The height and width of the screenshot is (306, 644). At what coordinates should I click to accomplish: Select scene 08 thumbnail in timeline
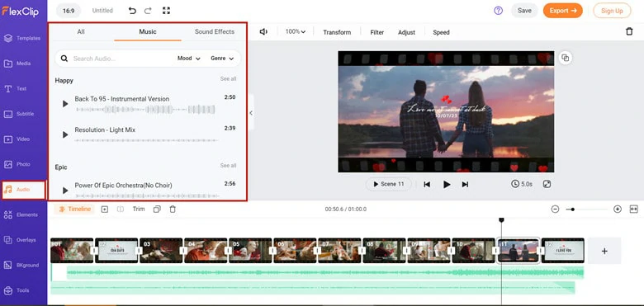pyautogui.click(x=385, y=251)
